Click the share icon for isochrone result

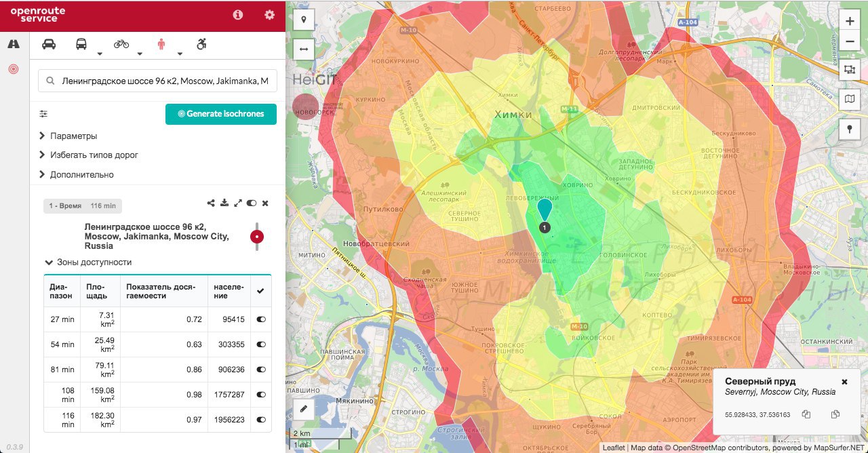pos(212,203)
